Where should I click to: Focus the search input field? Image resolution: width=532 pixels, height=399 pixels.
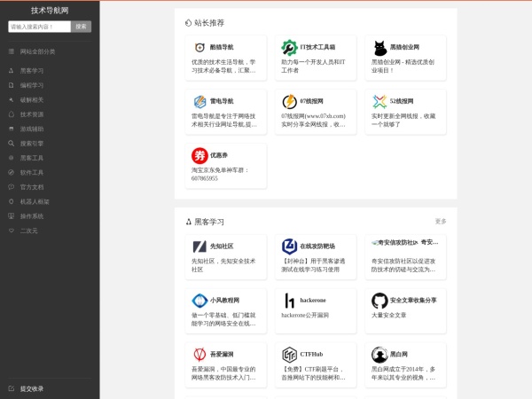point(39,27)
